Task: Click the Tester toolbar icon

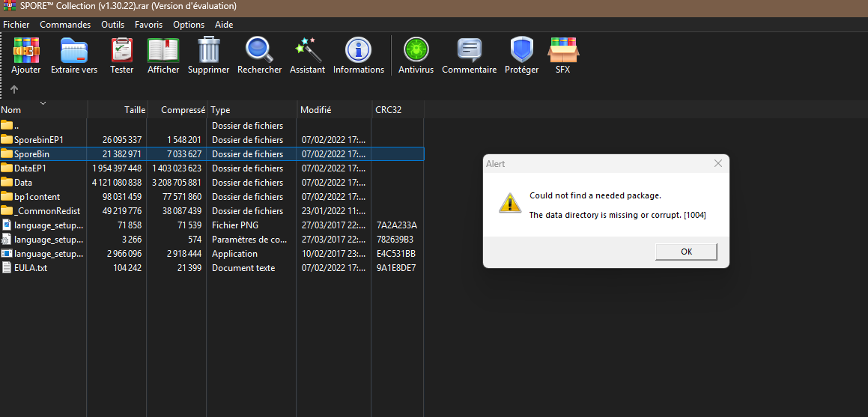Action: coord(122,49)
